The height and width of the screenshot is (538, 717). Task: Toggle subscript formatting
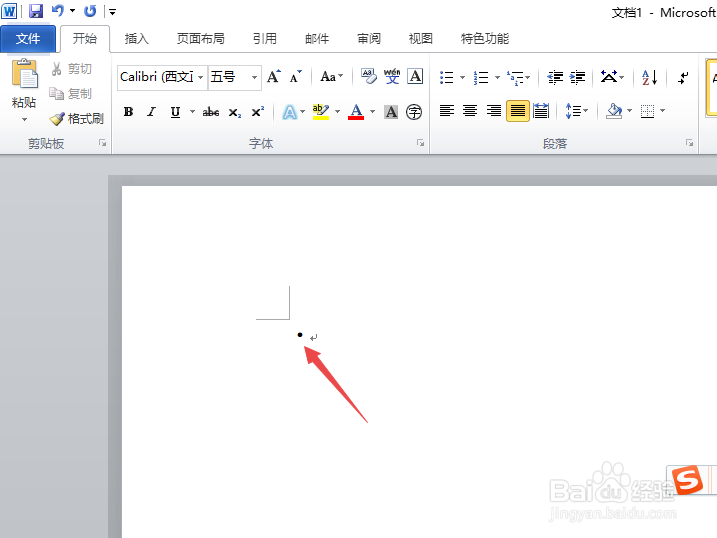(x=235, y=112)
